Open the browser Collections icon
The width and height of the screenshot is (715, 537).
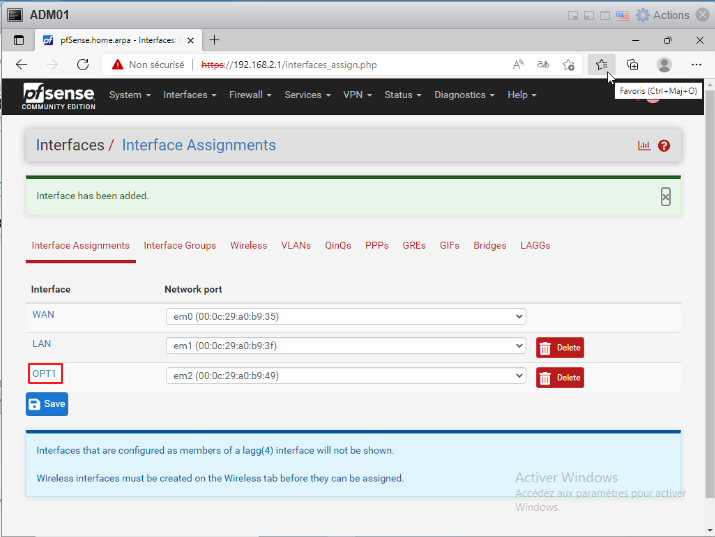tap(632, 64)
